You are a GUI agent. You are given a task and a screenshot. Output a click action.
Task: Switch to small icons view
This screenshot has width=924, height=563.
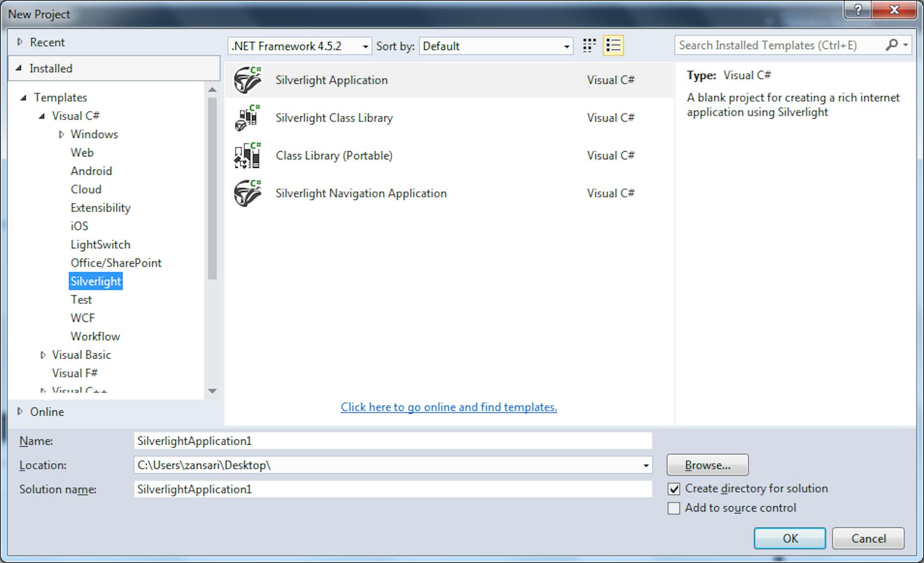(589, 46)
